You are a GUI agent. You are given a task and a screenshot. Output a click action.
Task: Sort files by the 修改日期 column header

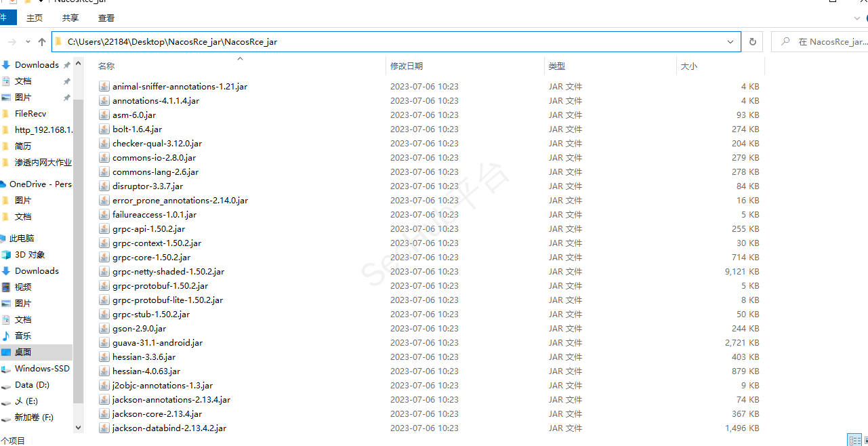point(407,66)
